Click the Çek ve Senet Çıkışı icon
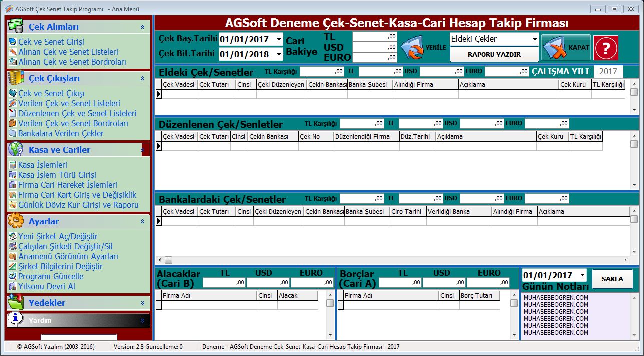644x356 pixels. pos(13,94)
